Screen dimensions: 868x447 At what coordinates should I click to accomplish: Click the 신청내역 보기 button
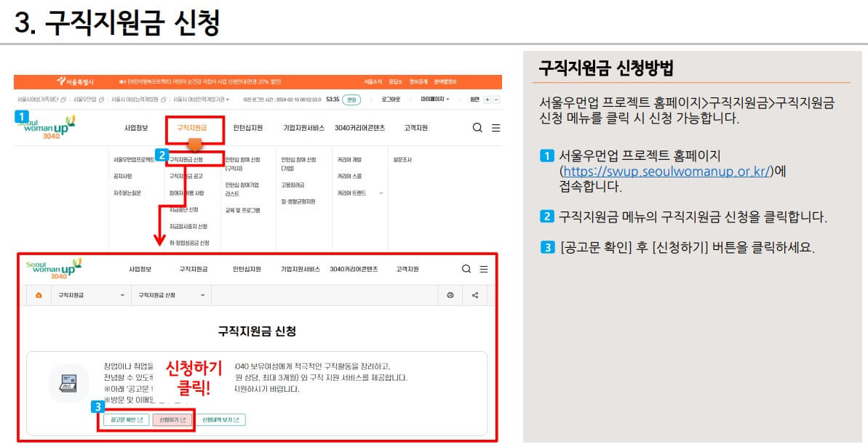(220, 420)
